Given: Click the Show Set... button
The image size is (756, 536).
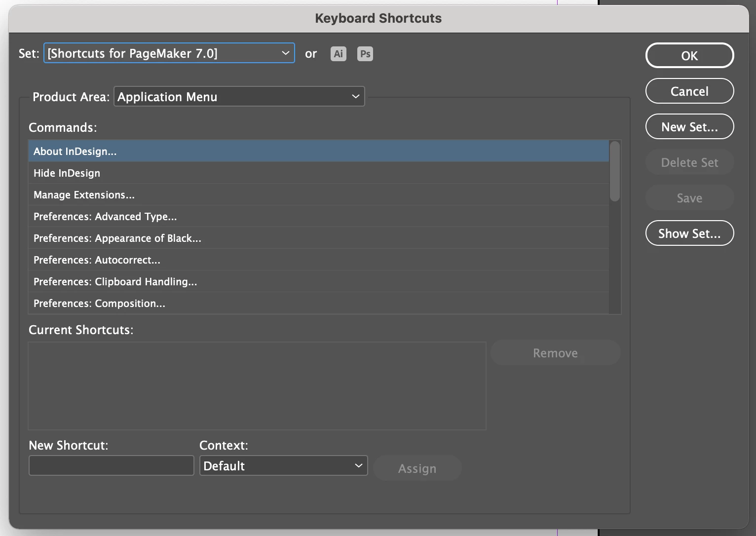Looking at the screenshot, I should [x=689, y=233].
